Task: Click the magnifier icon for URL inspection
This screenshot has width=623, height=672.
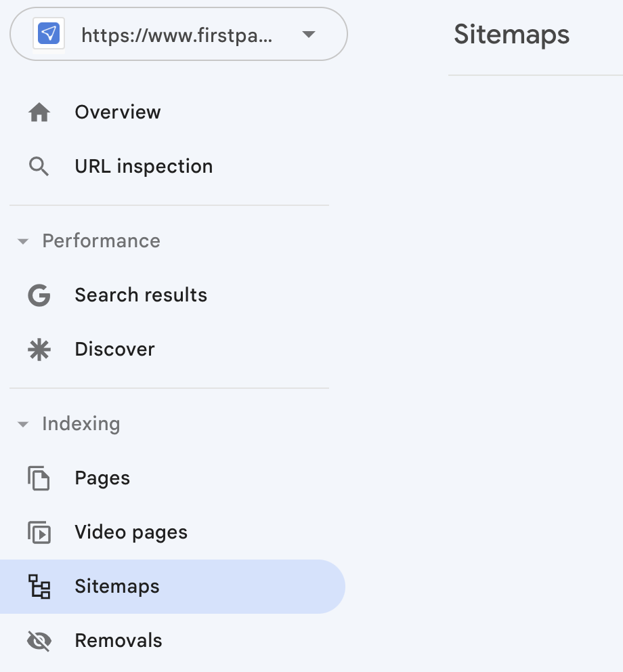Action: click(39, 167)
